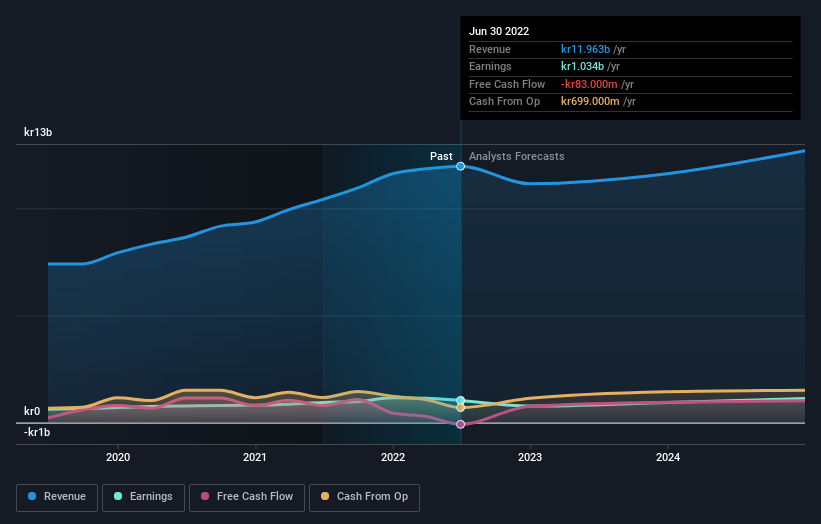821x524 pixels.
Task: Click the Cash From Op data point marker
Action: 460,408
